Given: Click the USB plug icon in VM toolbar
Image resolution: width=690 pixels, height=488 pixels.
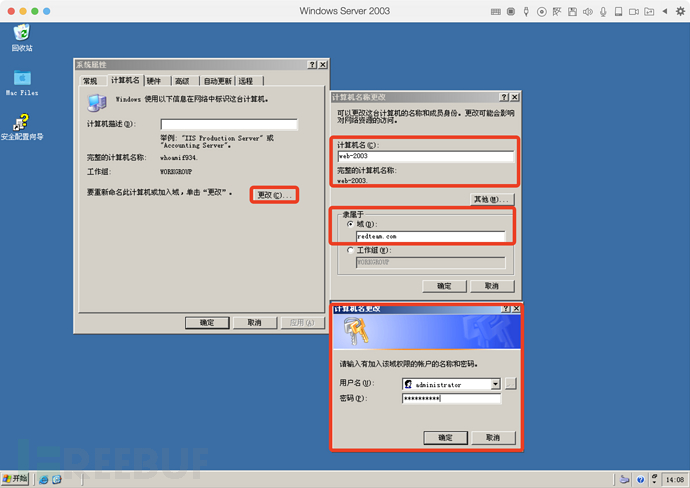Looking at the screenshot, I should (x=526, y=12).
